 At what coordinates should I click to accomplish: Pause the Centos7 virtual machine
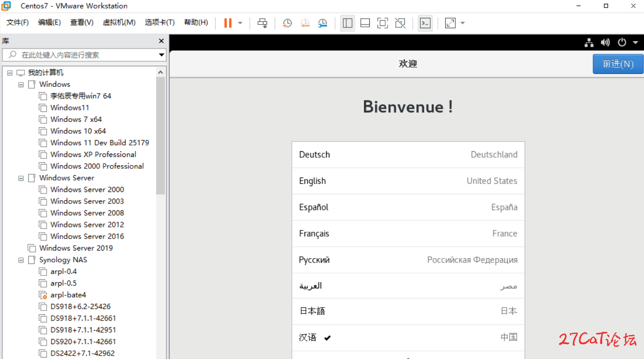tap(228, 23)
